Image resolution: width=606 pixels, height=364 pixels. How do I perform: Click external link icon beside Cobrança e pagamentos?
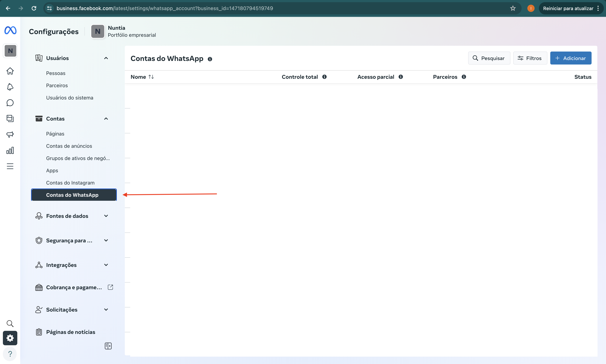coord(110,287)
